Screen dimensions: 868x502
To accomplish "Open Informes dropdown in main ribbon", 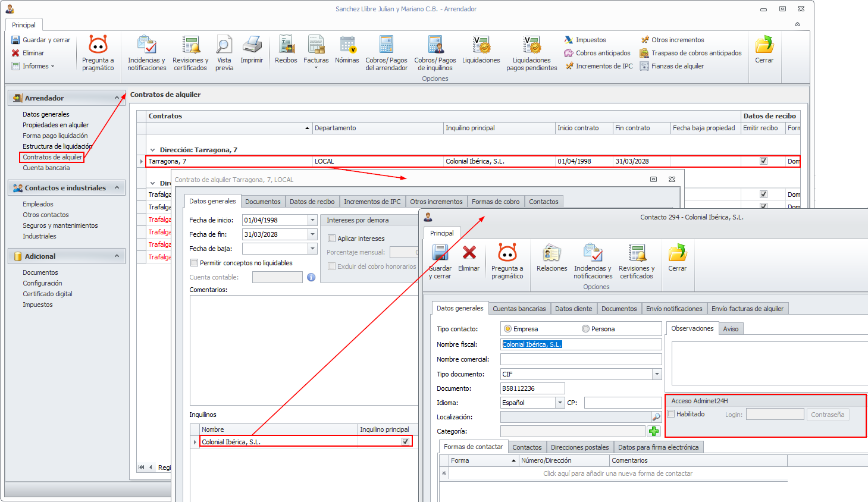I will coord(33,66).
